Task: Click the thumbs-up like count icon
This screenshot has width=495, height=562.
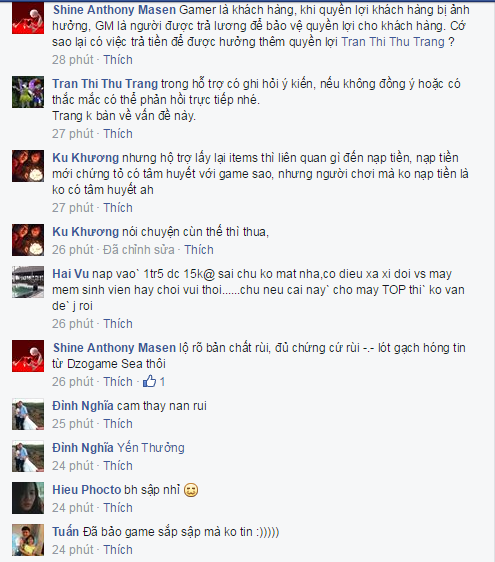Action: point(149,381)
